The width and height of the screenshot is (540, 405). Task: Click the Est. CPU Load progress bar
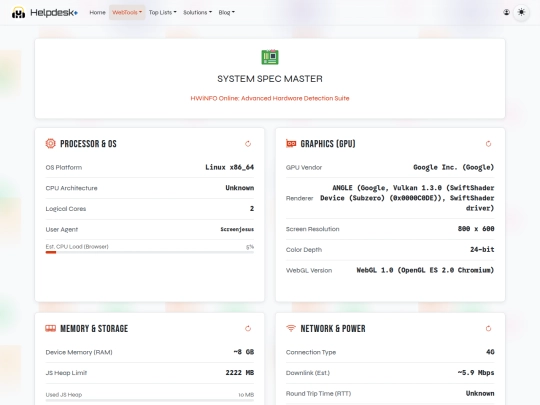tap(149, 252)
